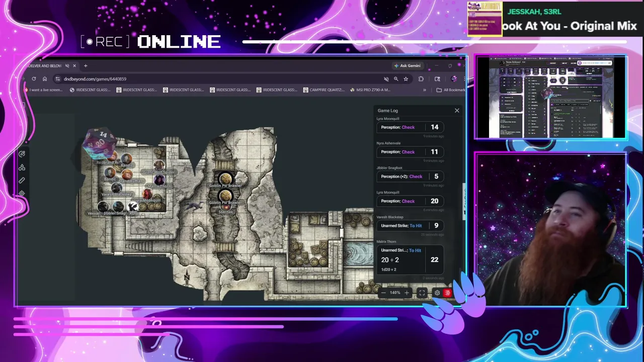Select the Lyra Moonquill token
The image size is (644, 362).
147,194
